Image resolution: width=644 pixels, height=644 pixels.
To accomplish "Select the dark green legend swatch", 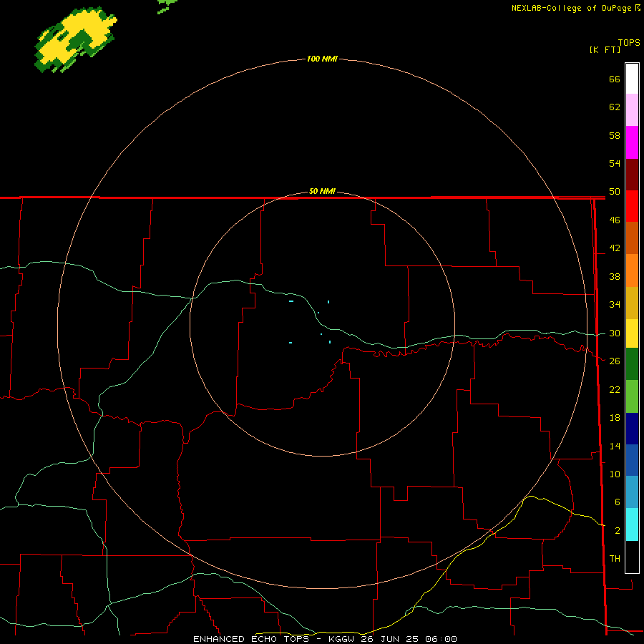I will (632, 364).
